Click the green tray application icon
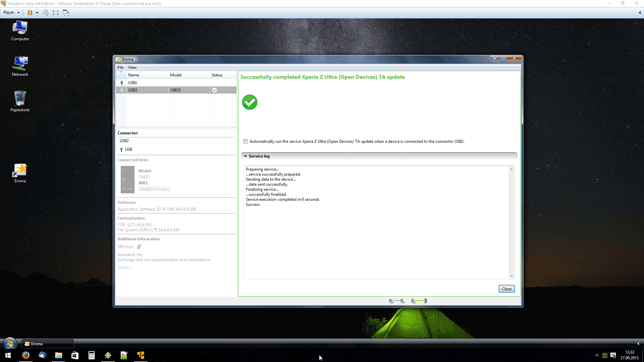644x362 pixels. (x=605, y=355)
